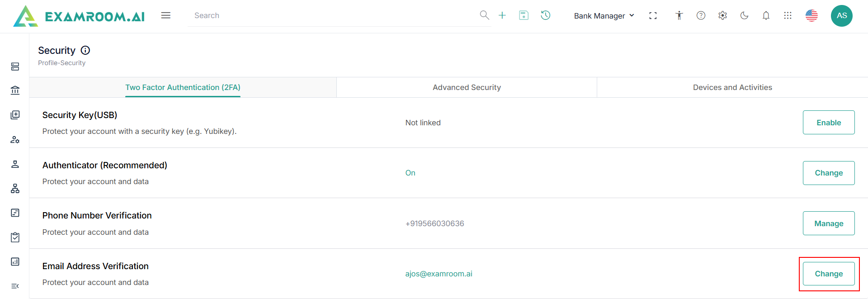Toggle dark mode moon icon
Image resolution: width=868 pixels, height=299 pixels.
744,15
